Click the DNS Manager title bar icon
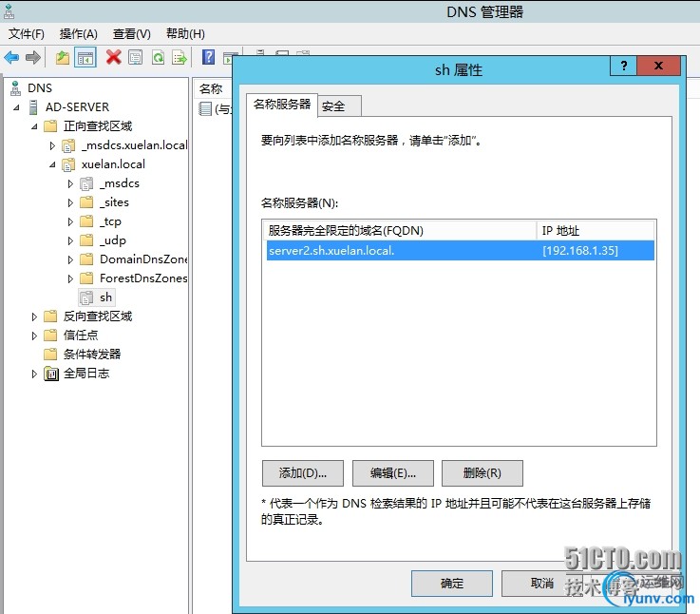 [x=9, y=12]
